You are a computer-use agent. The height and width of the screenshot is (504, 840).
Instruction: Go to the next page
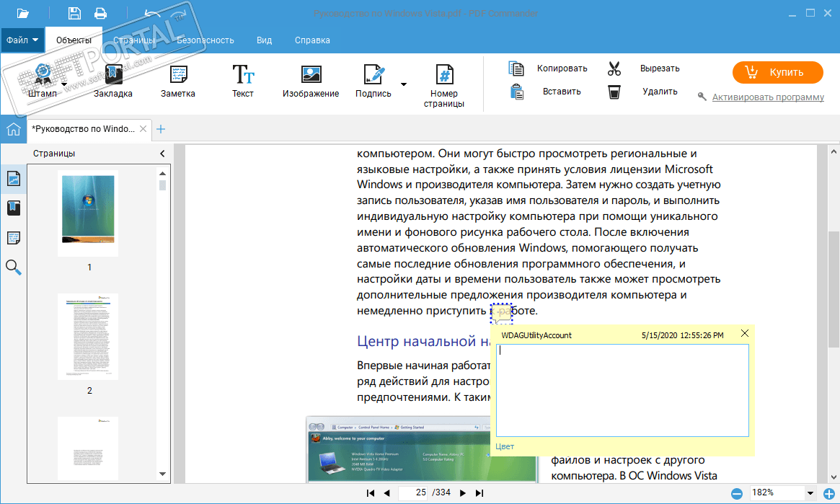463,492
